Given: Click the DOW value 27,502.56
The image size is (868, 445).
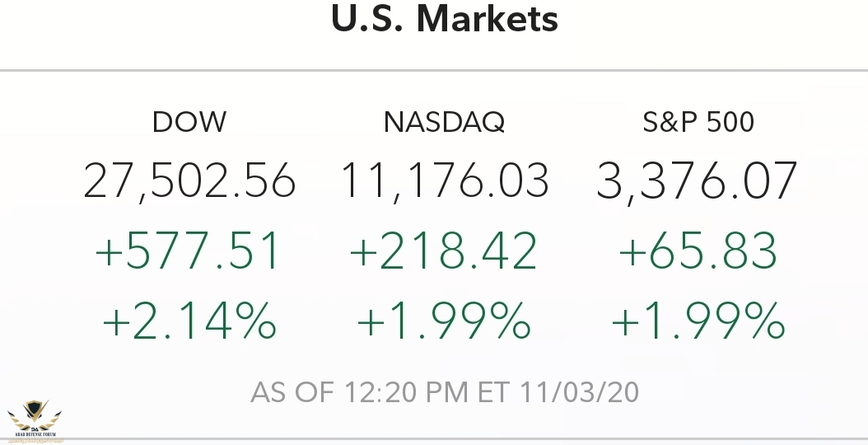Looking at the screenshot, I should (189, 180).
